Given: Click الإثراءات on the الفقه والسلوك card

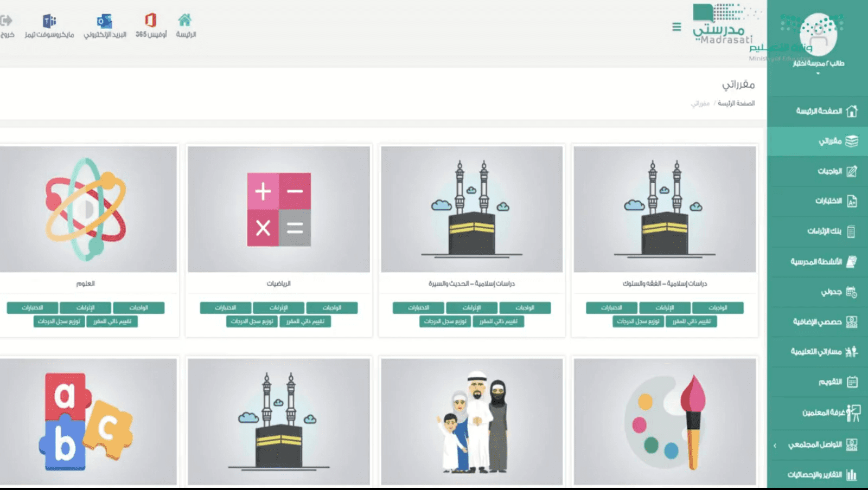Looking at the screenshot, I should tap(665, 308).
